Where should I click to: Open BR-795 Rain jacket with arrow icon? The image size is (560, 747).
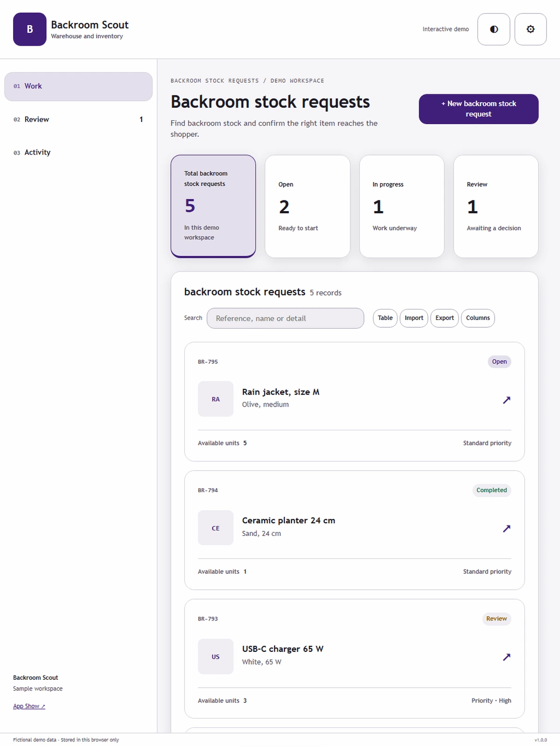[506, 400]
